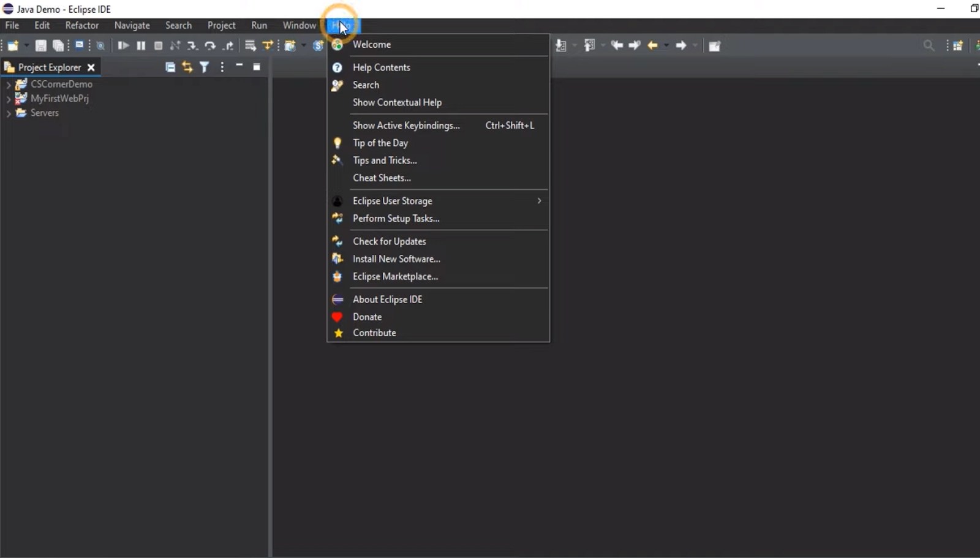This screenshot has height=558, width=980.
Task: Click the Next Annotation toolbar icon
Action: (560, 45)
